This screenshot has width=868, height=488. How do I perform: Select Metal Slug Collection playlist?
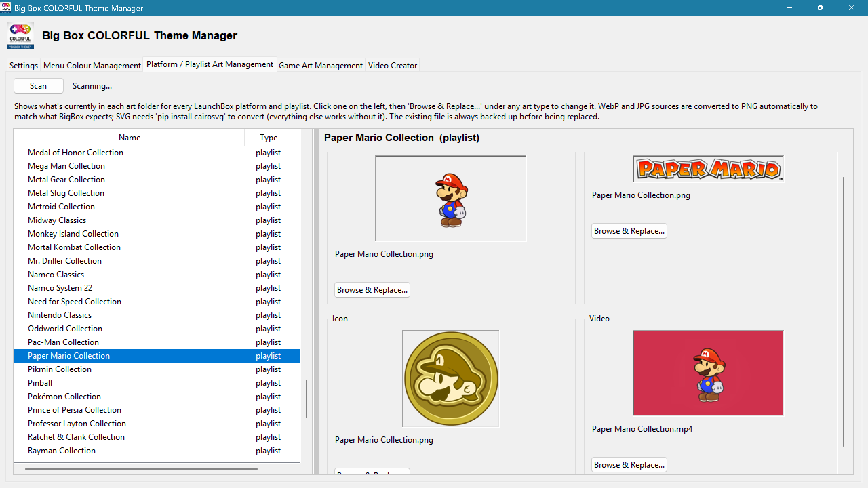(157, 193)
